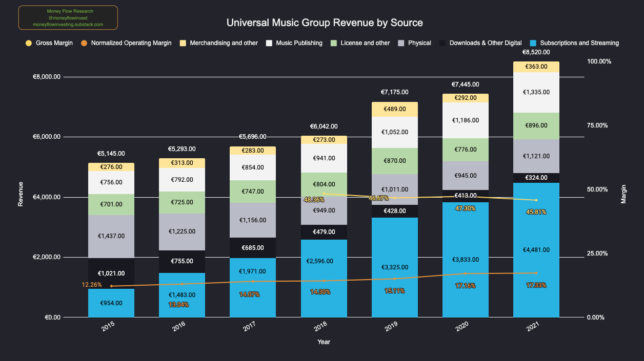Select the 2021 streaming segment labeled €4,481.00

click(536, 250)
